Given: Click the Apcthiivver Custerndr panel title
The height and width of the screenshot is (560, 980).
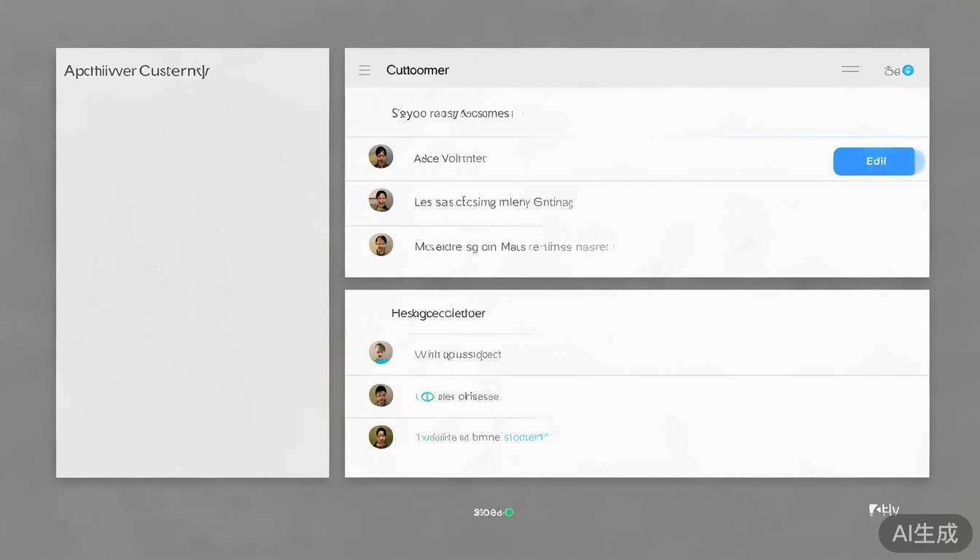Looking at the screenshot, I should click(x=137, y=71).
